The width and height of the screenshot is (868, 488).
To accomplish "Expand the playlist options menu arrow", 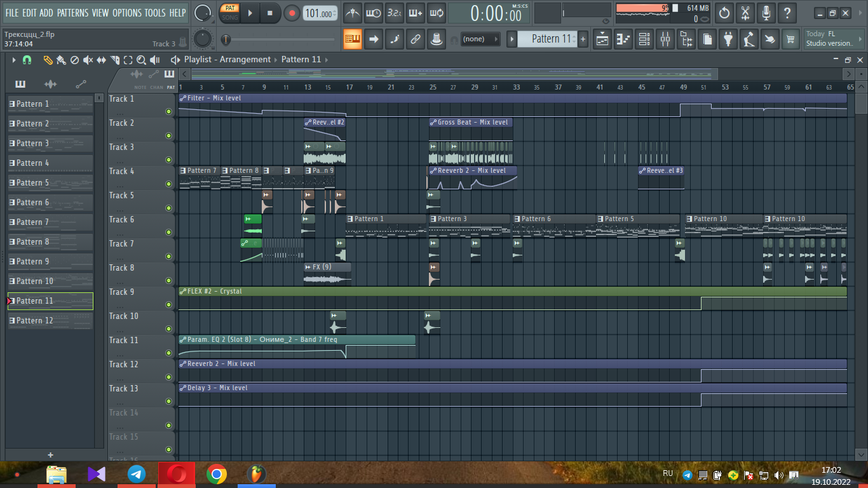I will [13, 60].
